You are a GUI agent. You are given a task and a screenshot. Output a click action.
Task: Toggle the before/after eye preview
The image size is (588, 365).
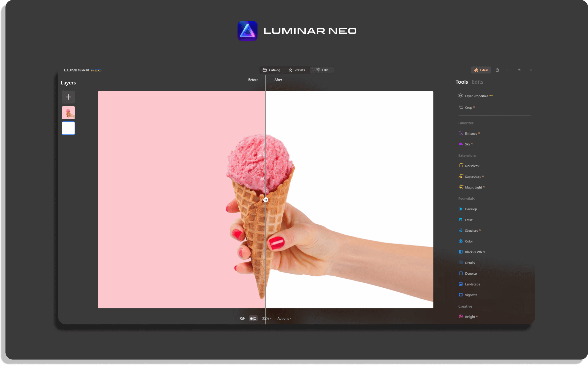242,318
